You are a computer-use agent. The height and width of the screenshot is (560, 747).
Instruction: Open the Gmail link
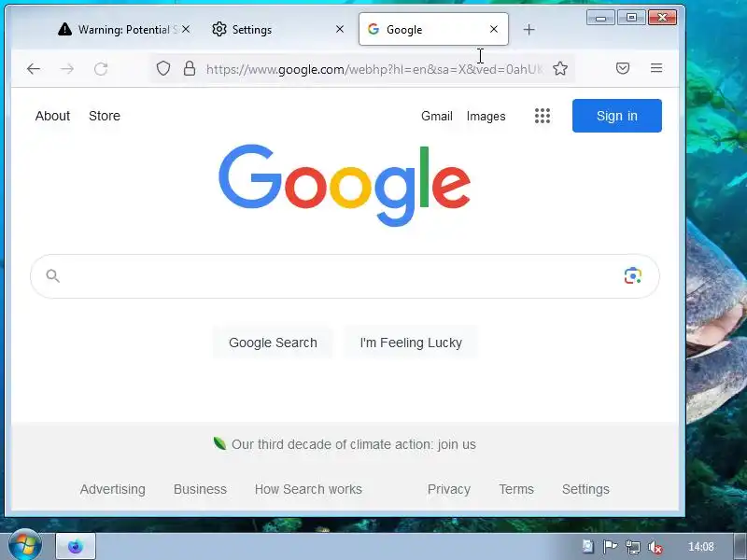coord(437,116)
